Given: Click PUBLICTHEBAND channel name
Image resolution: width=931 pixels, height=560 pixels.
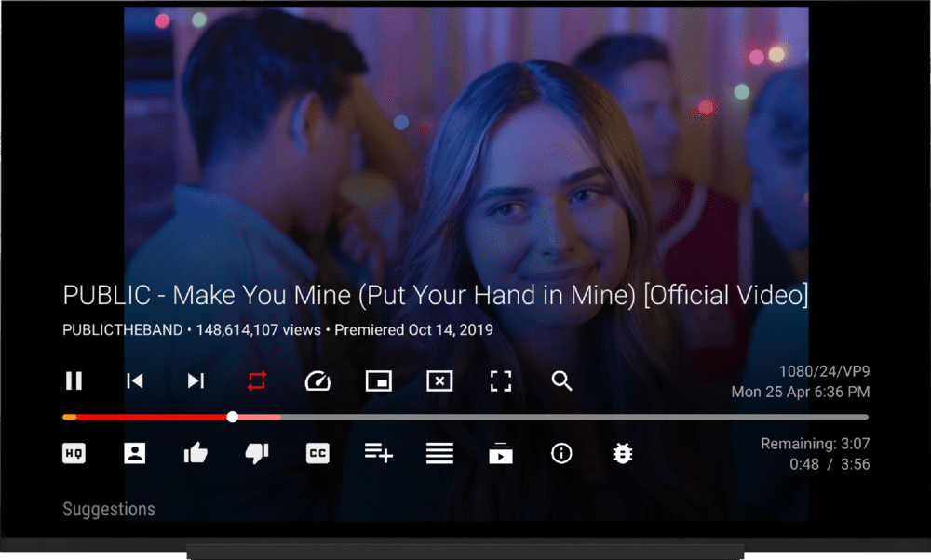Looking at the screenshot, I should (123, 330).
